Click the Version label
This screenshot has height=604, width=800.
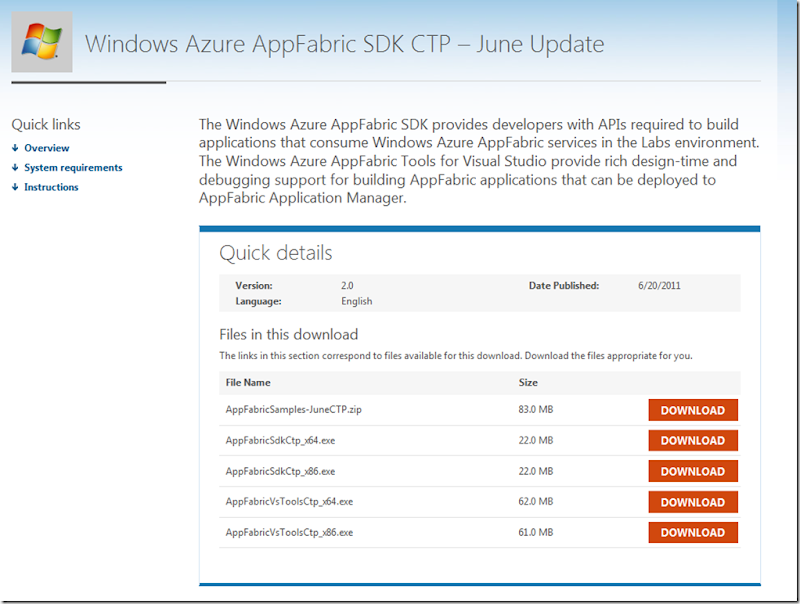coord(254,286)
